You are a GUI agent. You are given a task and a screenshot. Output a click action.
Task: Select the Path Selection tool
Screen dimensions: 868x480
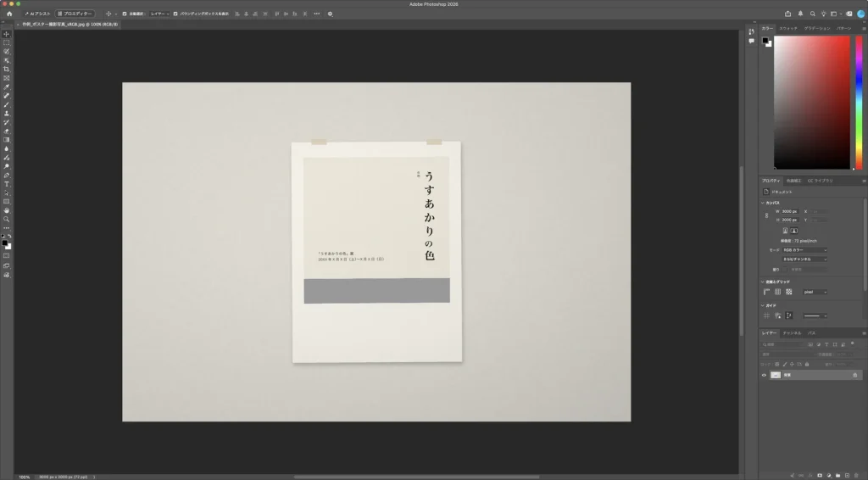point(7,193)
